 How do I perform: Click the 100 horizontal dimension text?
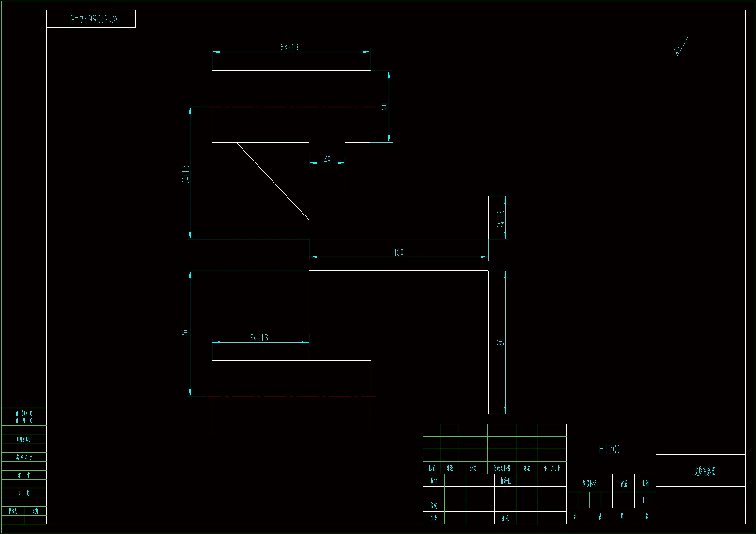398,252
